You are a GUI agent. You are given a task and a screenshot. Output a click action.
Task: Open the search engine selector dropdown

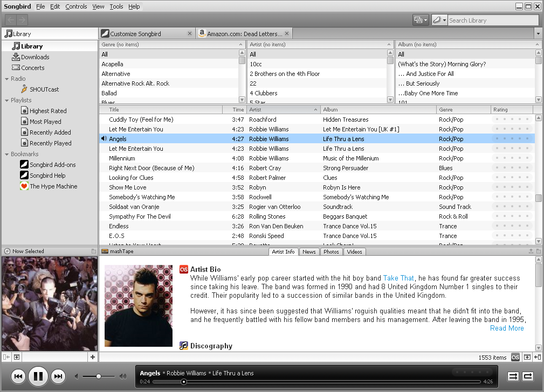439,20
